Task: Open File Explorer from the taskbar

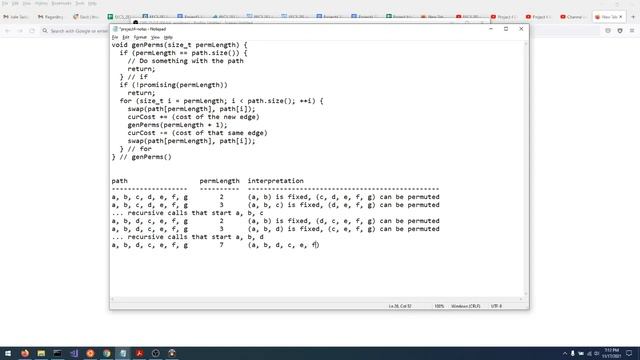Action: (41, 353)
